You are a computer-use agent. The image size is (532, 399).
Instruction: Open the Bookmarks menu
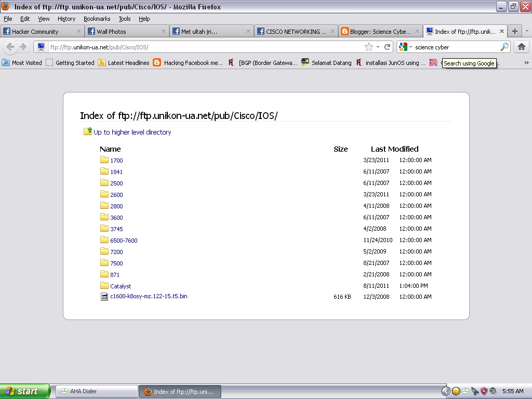pos(97,19)
